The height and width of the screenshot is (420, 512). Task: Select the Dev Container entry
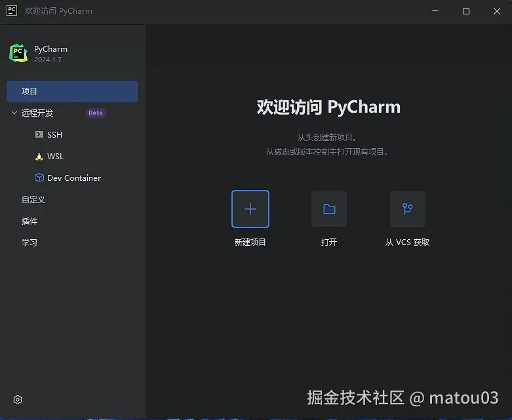[74, 178]
